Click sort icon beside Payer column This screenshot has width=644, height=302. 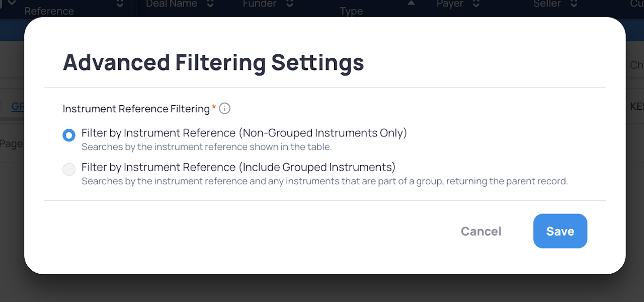coord(476,4)
